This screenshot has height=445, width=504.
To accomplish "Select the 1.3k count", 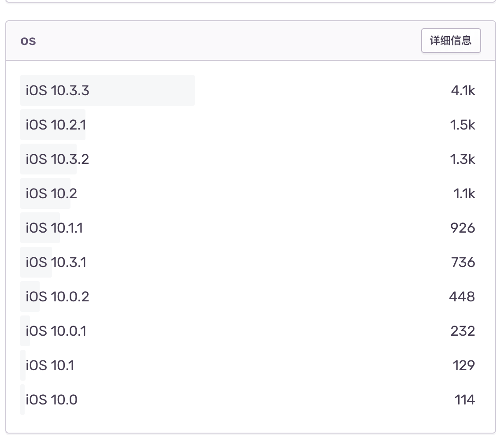I will [463, 159].
